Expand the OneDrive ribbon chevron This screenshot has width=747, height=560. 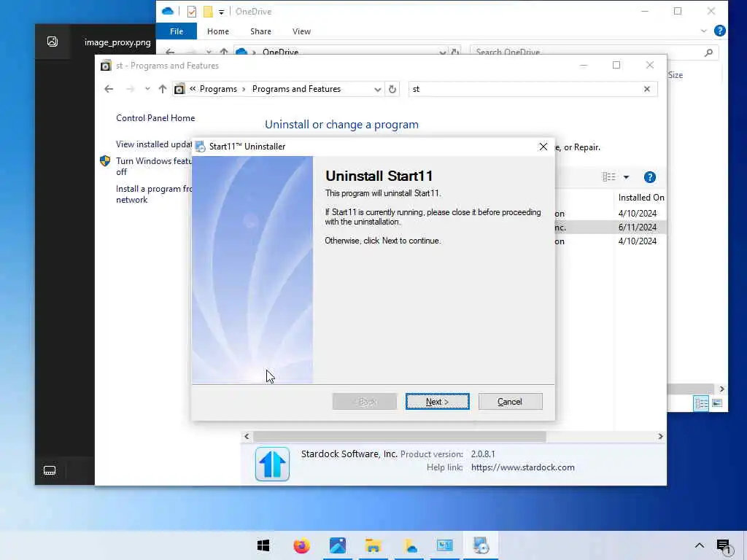click(704, 31)
